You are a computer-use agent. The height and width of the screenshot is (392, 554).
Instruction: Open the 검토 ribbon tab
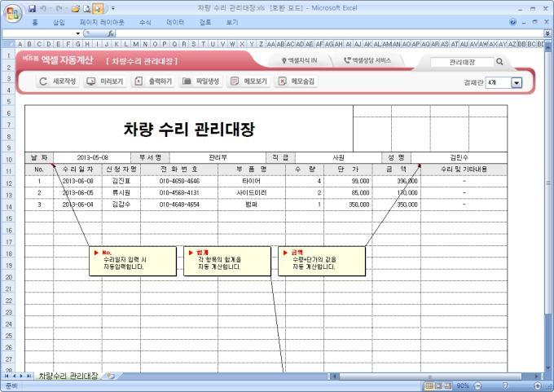click(x=205, y=22)
